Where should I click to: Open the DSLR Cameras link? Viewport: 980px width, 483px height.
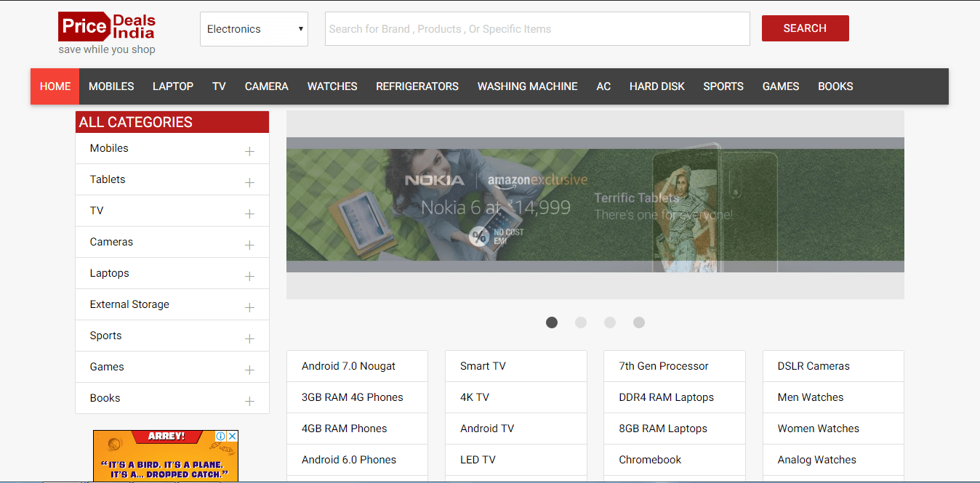(x=814, y=366)
